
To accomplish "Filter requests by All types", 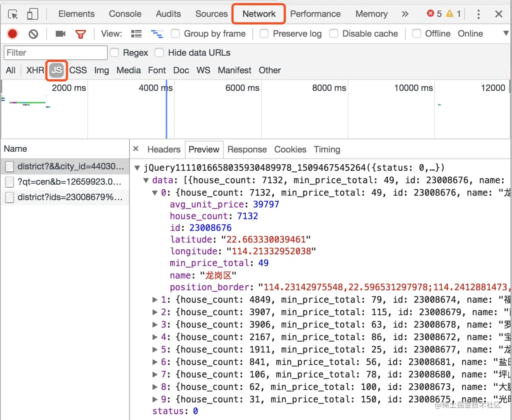I will [x=11, y=70].
